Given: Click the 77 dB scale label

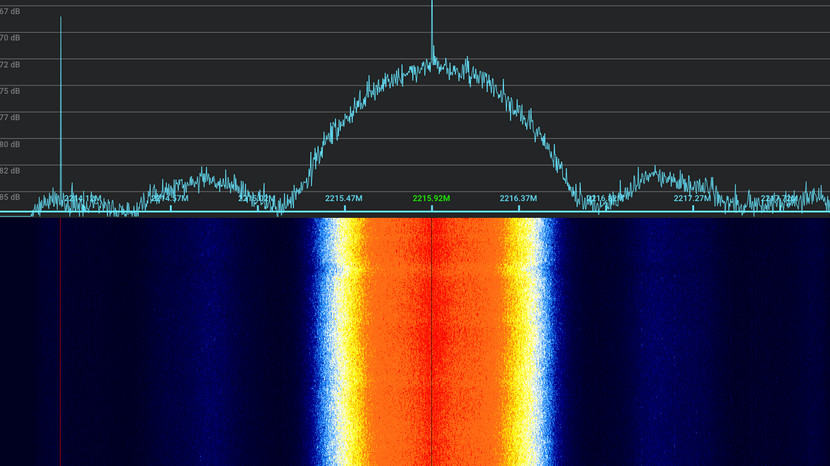Looking at the screenshot, I should coord(10,118).
